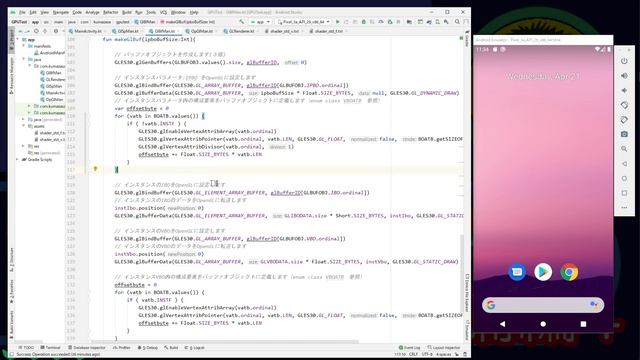Open the emulator extended controls (three dots)

point(624,207)
